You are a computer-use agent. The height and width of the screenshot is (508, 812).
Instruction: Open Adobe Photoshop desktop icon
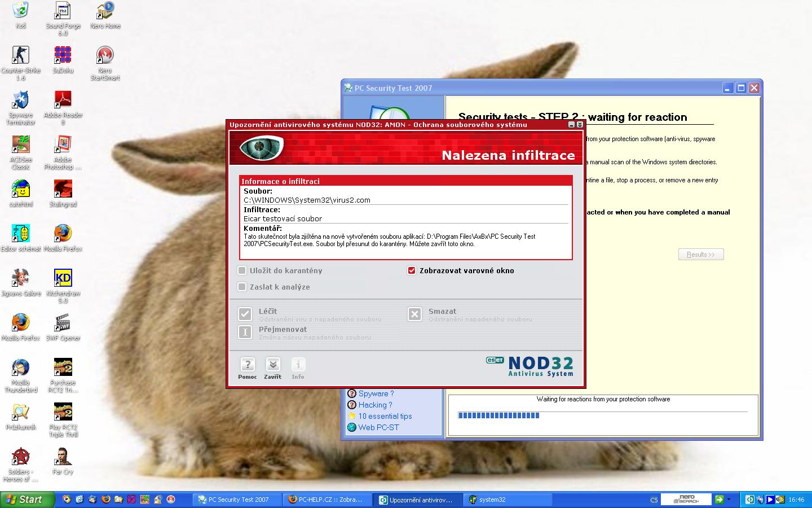(x=63, y=152)
